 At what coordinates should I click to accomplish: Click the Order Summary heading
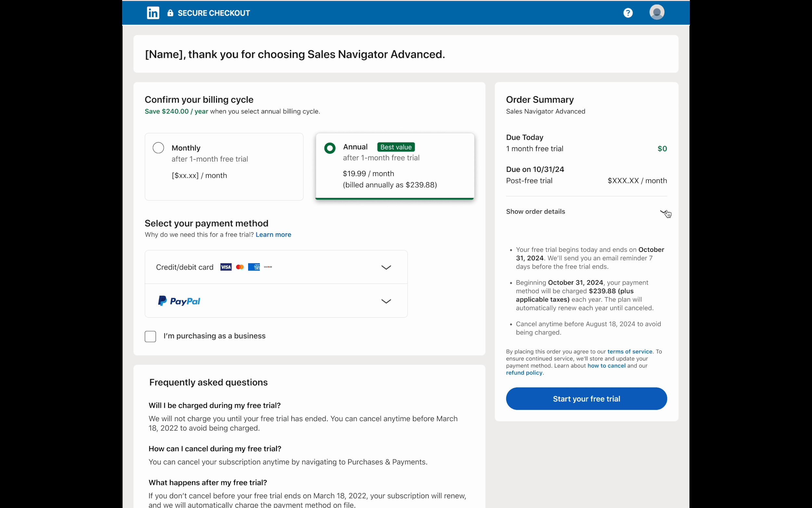pos(540,99)
